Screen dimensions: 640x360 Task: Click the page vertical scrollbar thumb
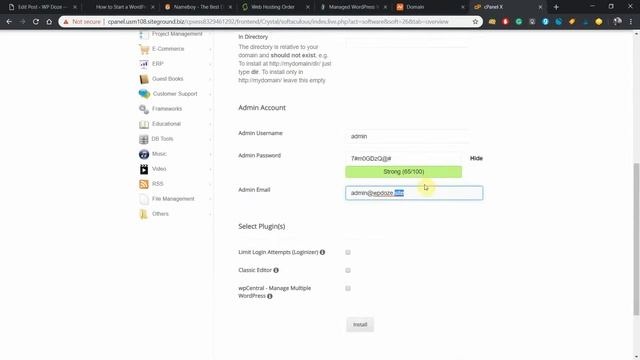click(636, 239)
